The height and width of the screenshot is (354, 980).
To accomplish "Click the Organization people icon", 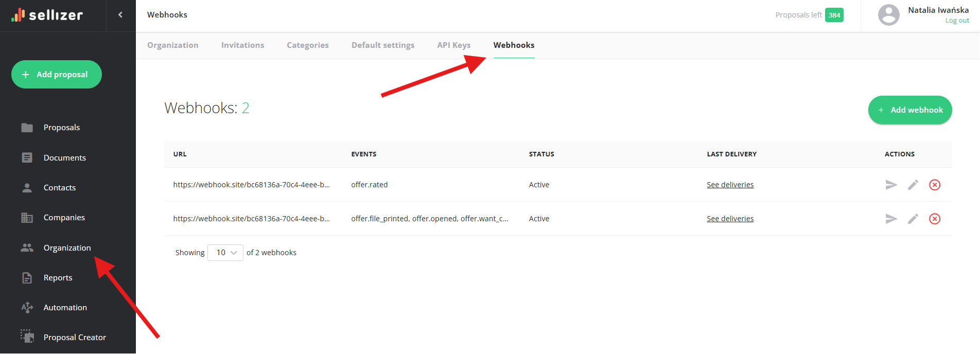I will [x=27, y=247].
